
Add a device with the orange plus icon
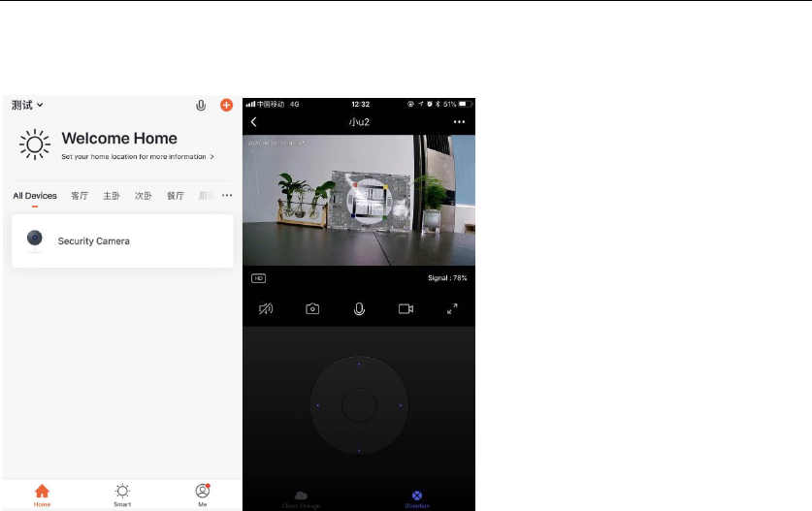(226, 105)
